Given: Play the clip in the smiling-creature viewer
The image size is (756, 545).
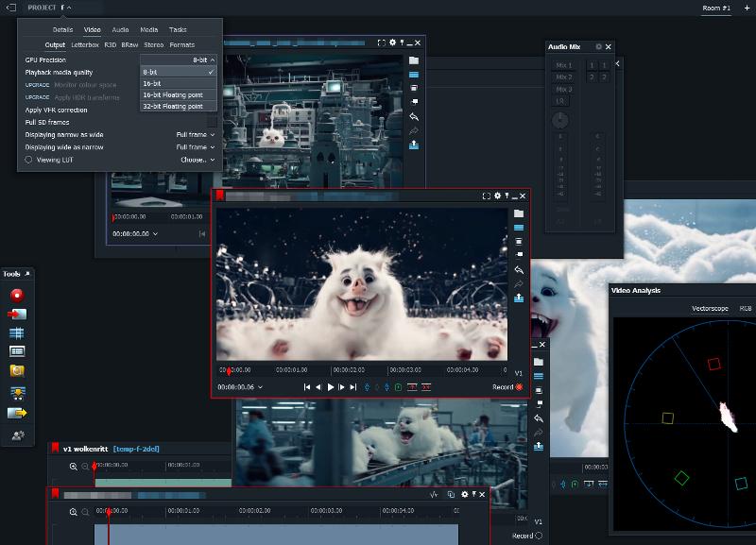Looking at the screenshot, I should click(330, 387).
